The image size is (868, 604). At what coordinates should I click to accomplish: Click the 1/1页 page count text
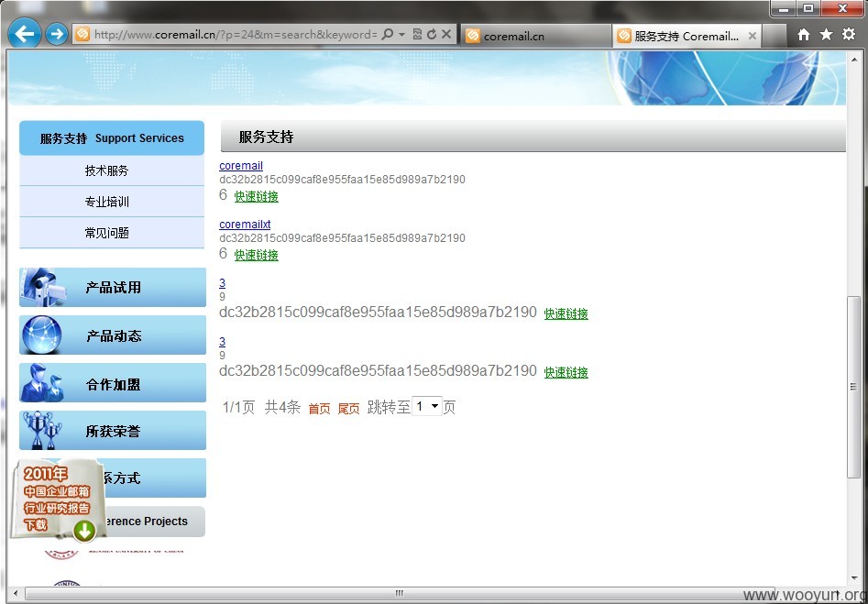[238, 408]
